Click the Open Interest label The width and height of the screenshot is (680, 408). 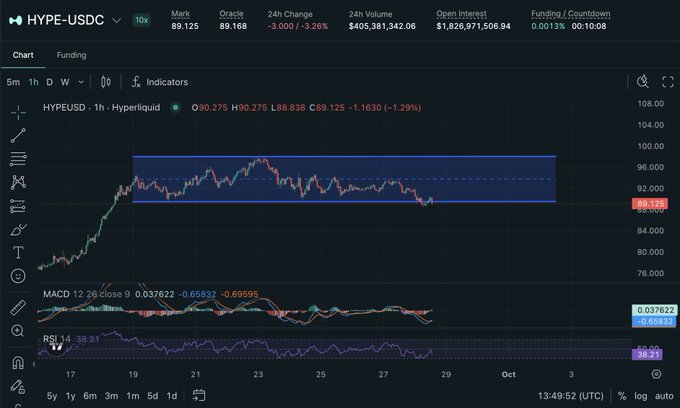461,14
